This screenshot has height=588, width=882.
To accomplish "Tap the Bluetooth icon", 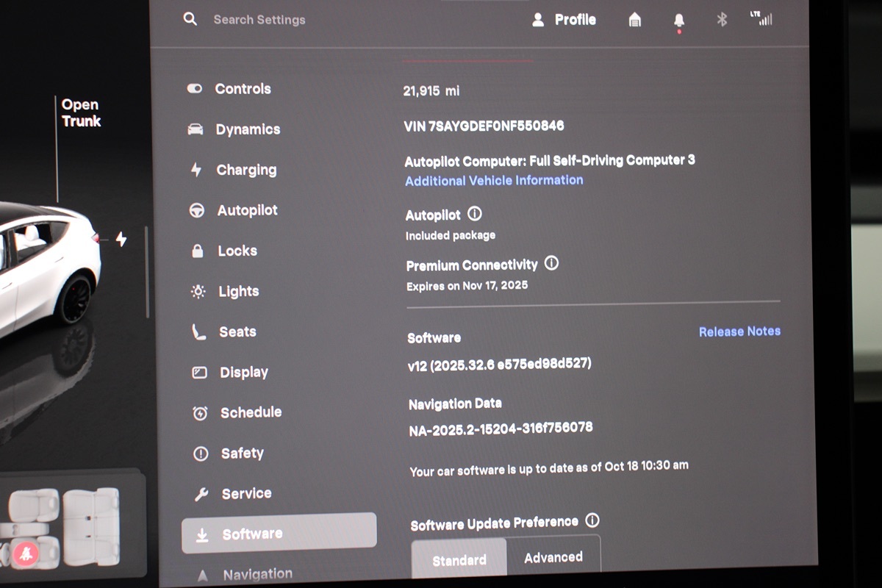I will pos(722,20).
